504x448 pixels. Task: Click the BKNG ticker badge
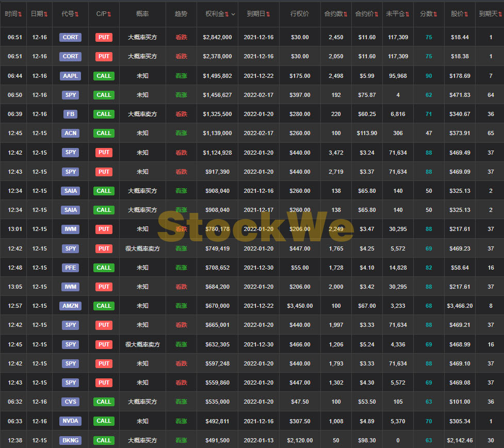(70, 440)
